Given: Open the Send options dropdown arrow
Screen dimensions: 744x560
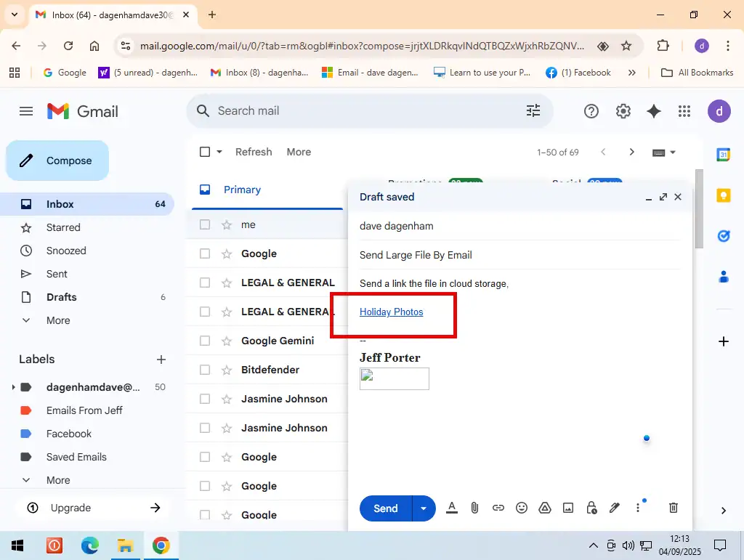Looking at the screenshot, I should [x=424, y=508].
